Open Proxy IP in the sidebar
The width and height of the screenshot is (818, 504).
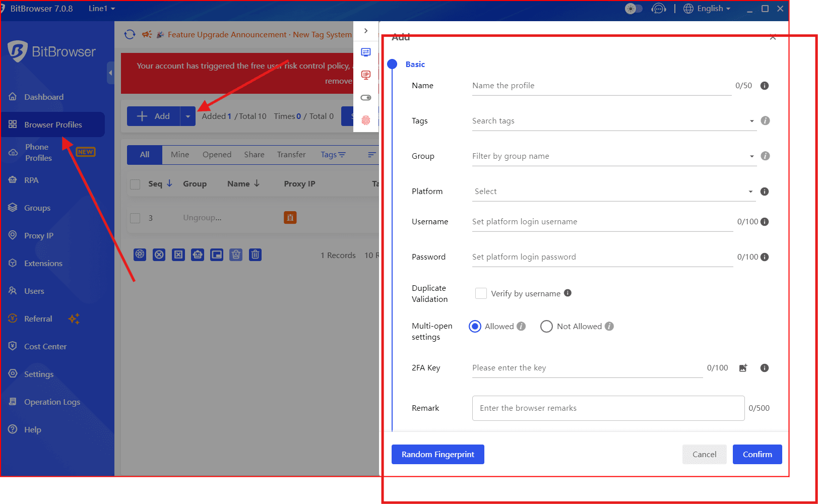click(x=39, y=235)
